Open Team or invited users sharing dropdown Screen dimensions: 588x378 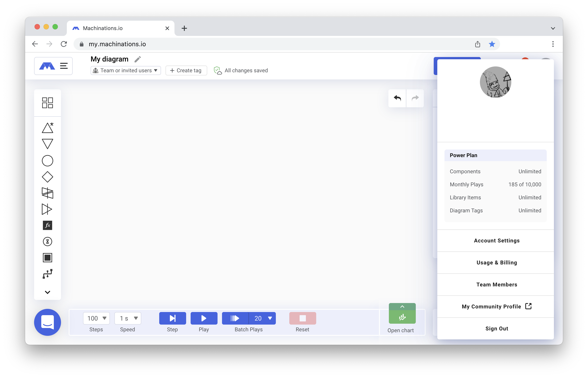point(126,70)
